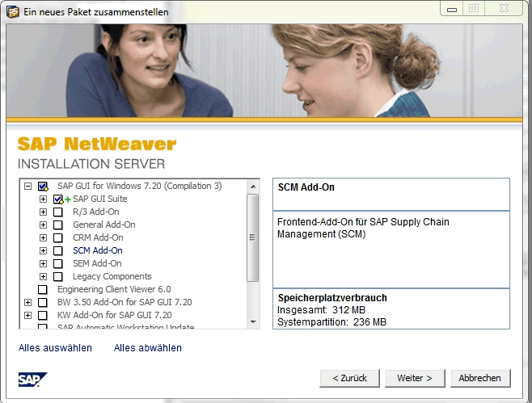The width and height of the screenshot is (532, 403).
Task: Enable the SEM Add-On checkbox
Action: click(58, 264)
